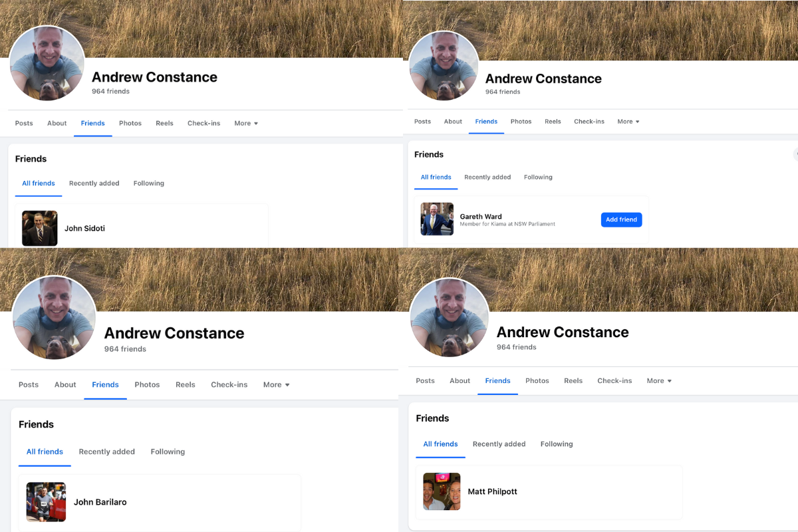798x532 pixels.
Task: Open Reels tab in the top-left profile
Action: pyautogui.click(x=164, y=123)
